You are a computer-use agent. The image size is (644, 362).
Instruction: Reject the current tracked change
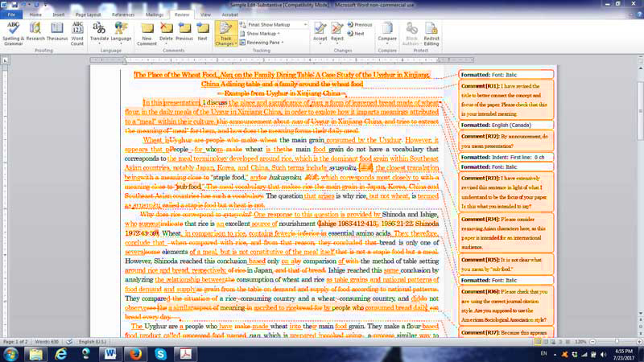pos(338,32)
